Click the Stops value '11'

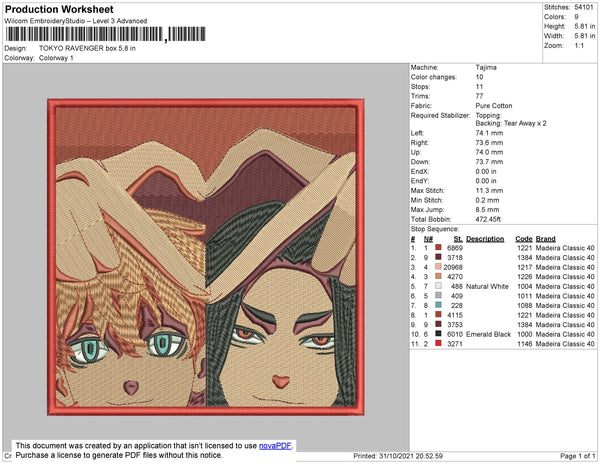(x=479, y=86)
